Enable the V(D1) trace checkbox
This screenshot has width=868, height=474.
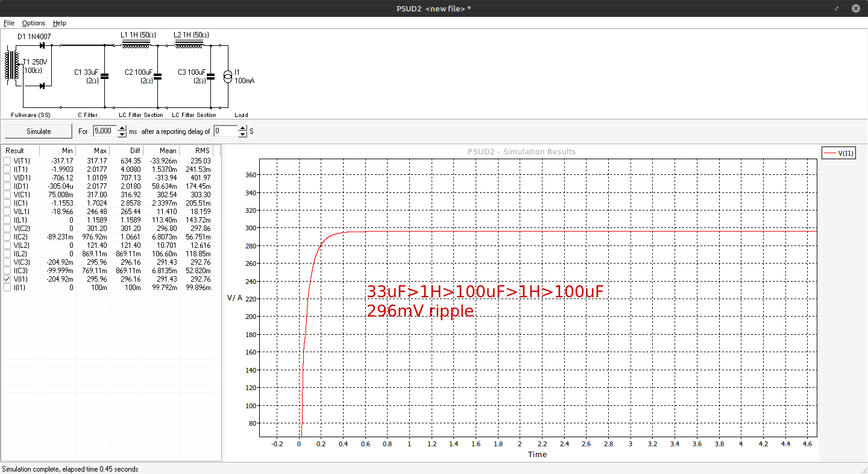(7, 178)
